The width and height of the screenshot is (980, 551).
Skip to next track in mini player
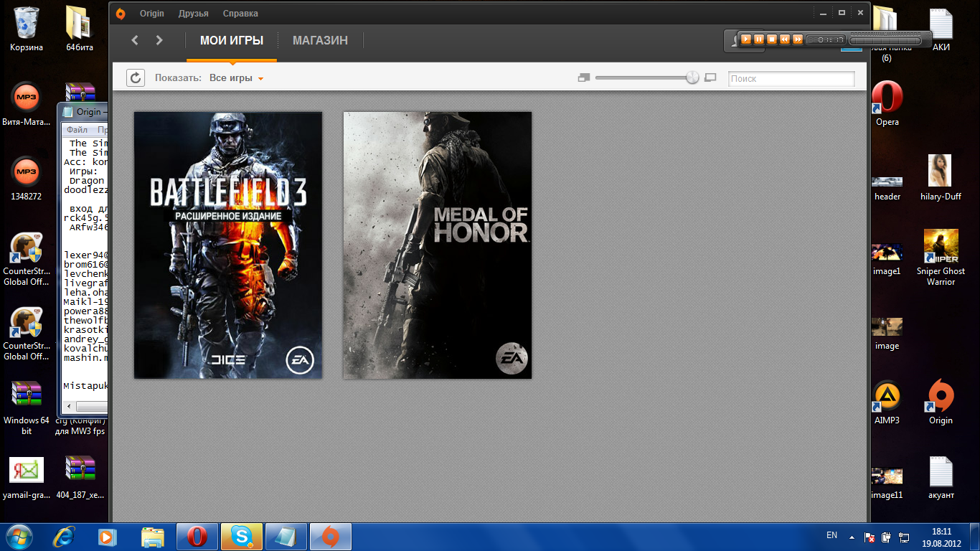click(798, 39)
